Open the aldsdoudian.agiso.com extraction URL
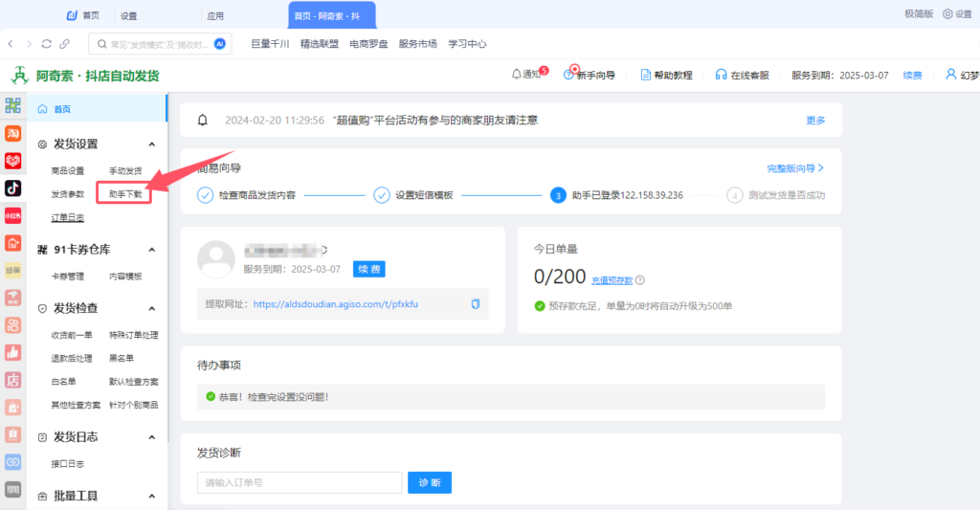This screenshot has width=980, height=510. [336, 304]
